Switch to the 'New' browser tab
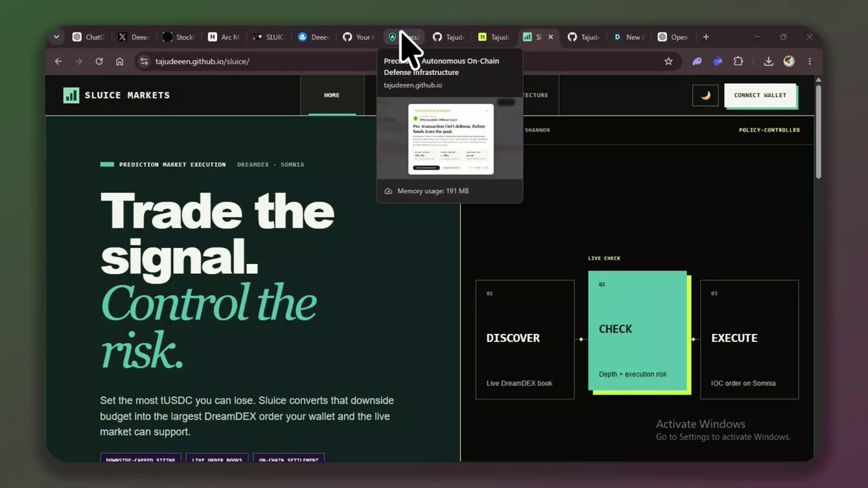This screenshot has width=868, height=488. tap(628, 37)
